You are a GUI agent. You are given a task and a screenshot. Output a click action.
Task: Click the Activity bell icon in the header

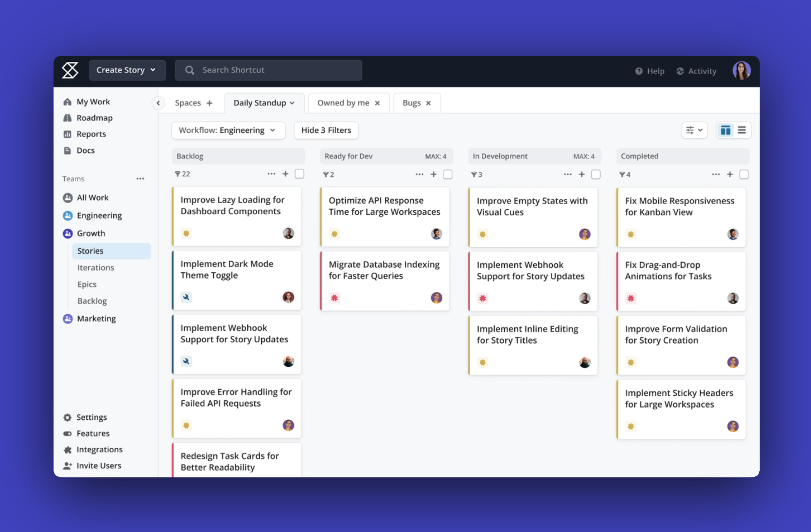coord(680,71)
